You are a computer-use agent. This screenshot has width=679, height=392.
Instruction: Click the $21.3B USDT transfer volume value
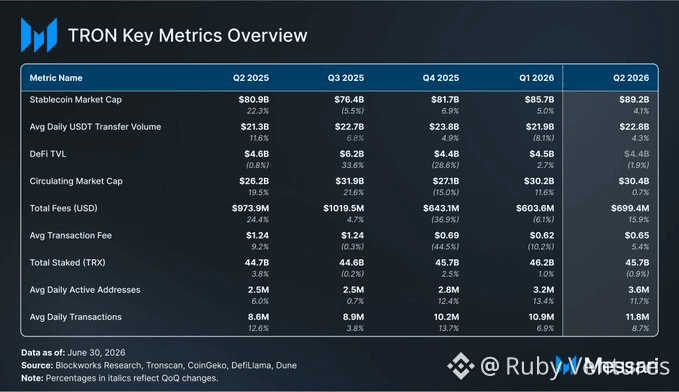coord(255,127)
